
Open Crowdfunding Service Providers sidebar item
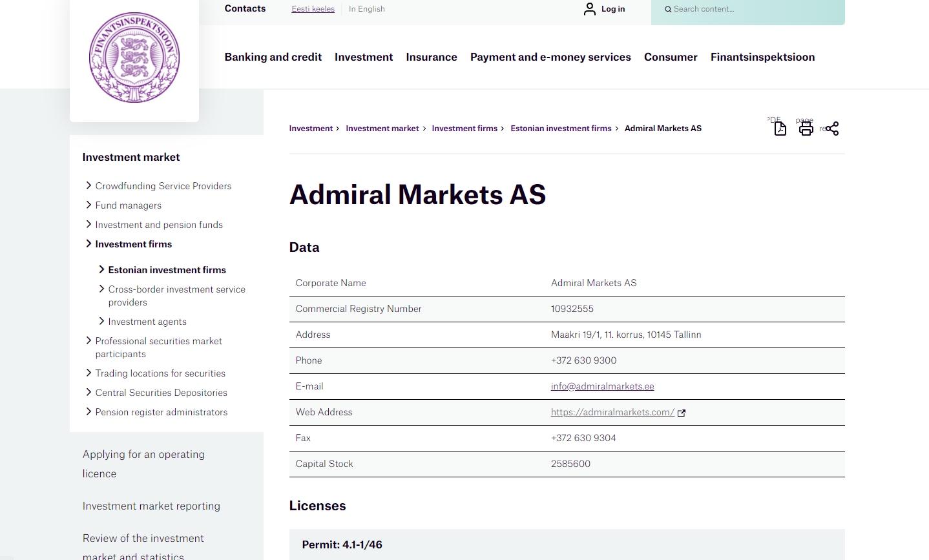click(163, 186)
